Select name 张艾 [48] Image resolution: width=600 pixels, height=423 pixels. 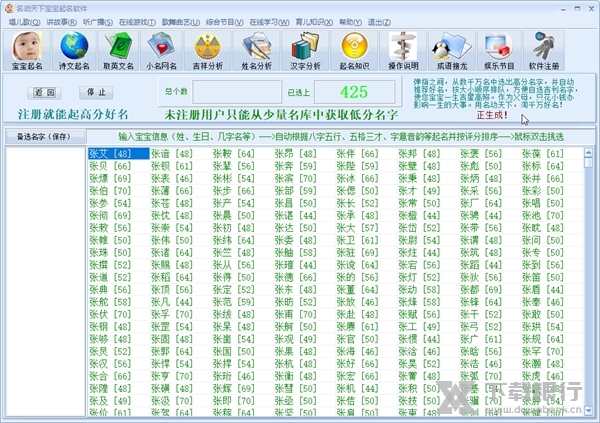[x=118, y=154]
